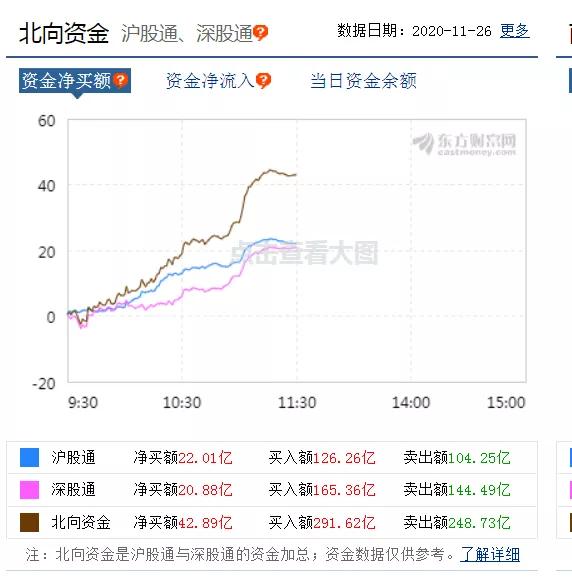This screenshot has height=579, width=572.
Task: Click 沪股通 净买额 22.01亿 value
Action: click(205, 458)
